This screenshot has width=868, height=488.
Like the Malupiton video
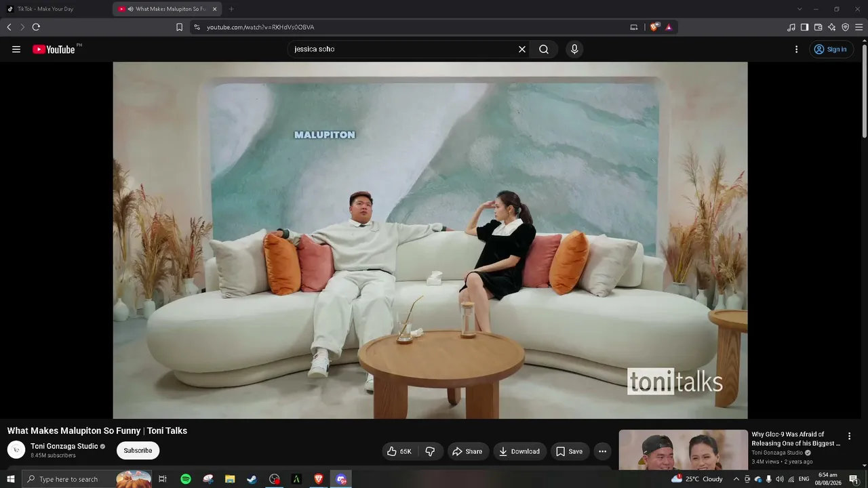coord(399,451)
